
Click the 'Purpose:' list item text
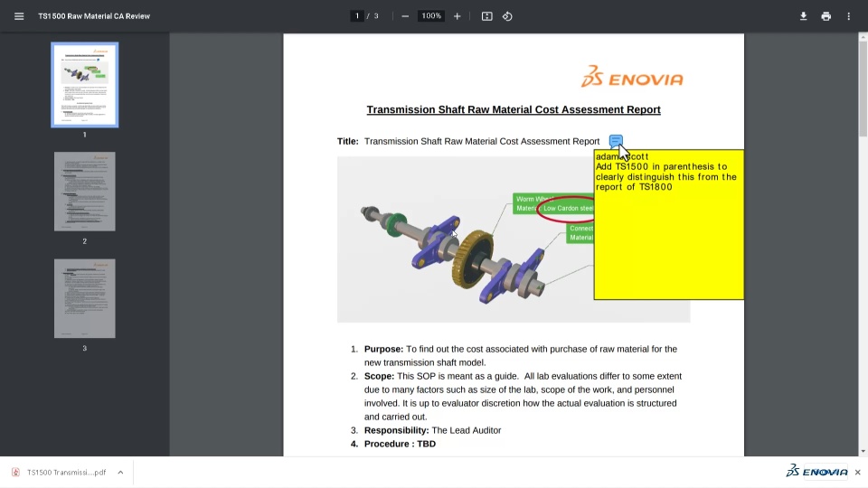521,356
